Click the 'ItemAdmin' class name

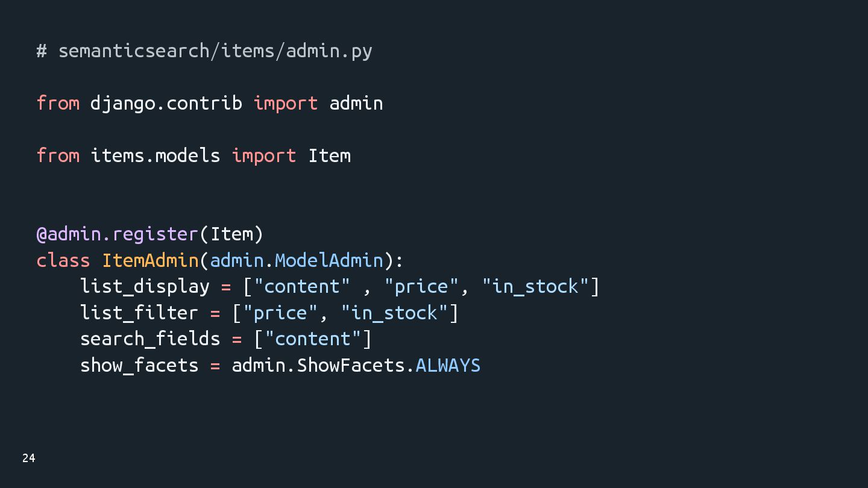click(150, 260)
